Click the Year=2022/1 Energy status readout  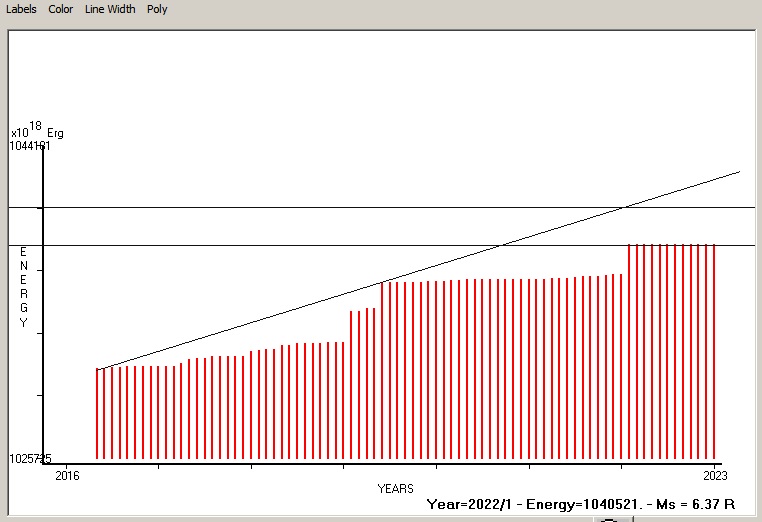(x=581, y=505)
